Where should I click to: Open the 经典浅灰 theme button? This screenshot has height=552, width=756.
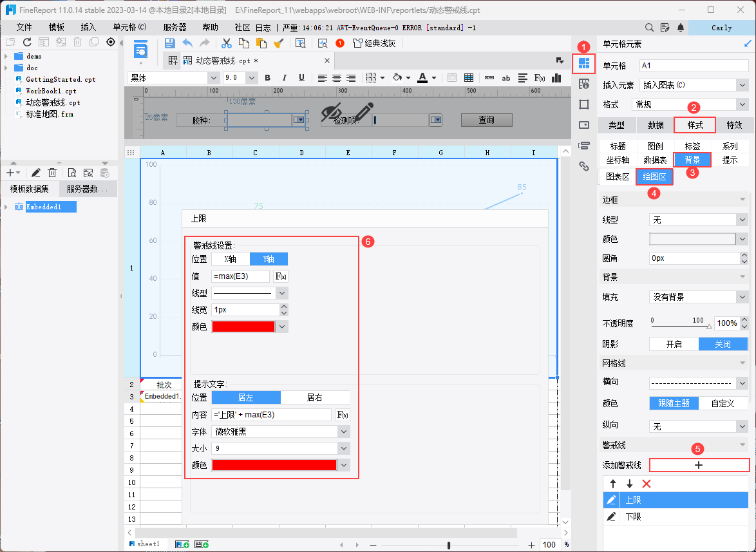[x=374, y=43]
